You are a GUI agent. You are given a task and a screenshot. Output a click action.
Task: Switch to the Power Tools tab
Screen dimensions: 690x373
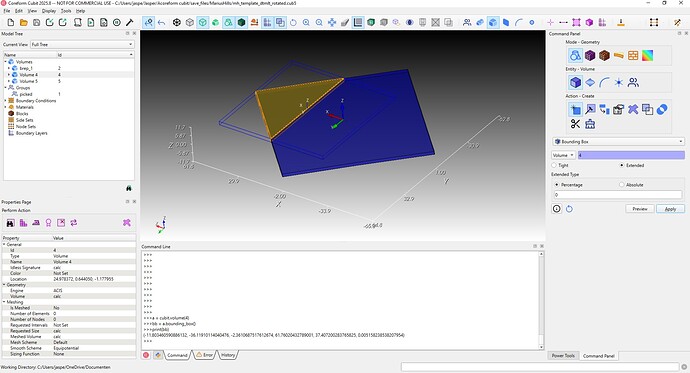pos(563,355)
